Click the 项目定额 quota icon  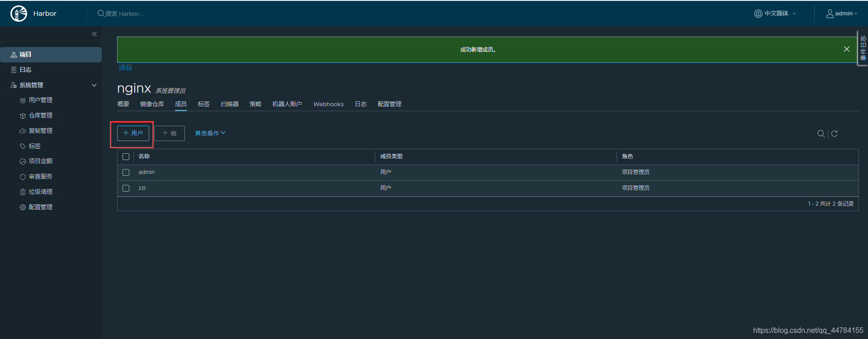tap(23, 161)
